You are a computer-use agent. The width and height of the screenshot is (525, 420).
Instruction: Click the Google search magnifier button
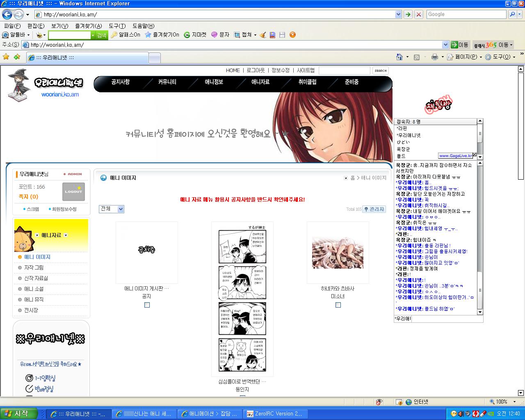[x=512, y=14]
